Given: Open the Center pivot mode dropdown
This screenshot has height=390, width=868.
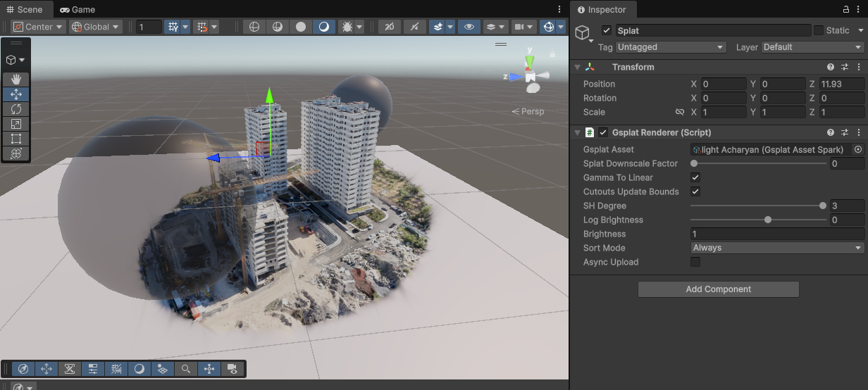Looking at the screenshot, I should coord(39,27).
